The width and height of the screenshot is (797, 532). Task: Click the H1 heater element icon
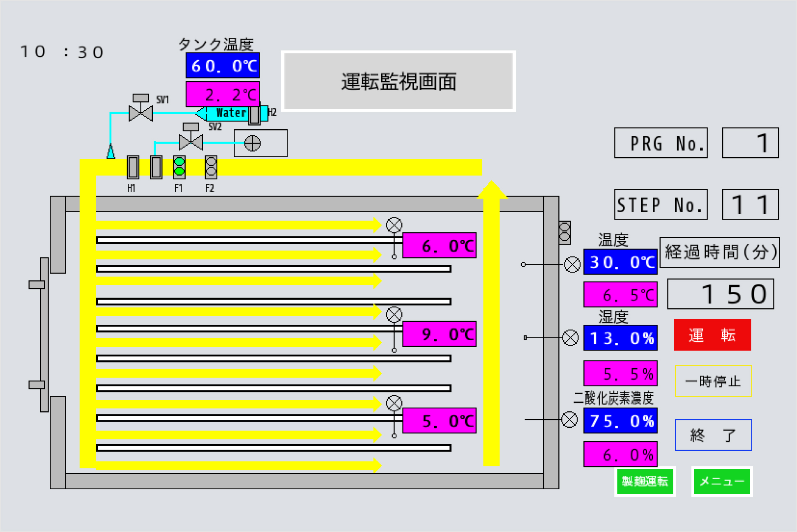(x=133, y=167)
